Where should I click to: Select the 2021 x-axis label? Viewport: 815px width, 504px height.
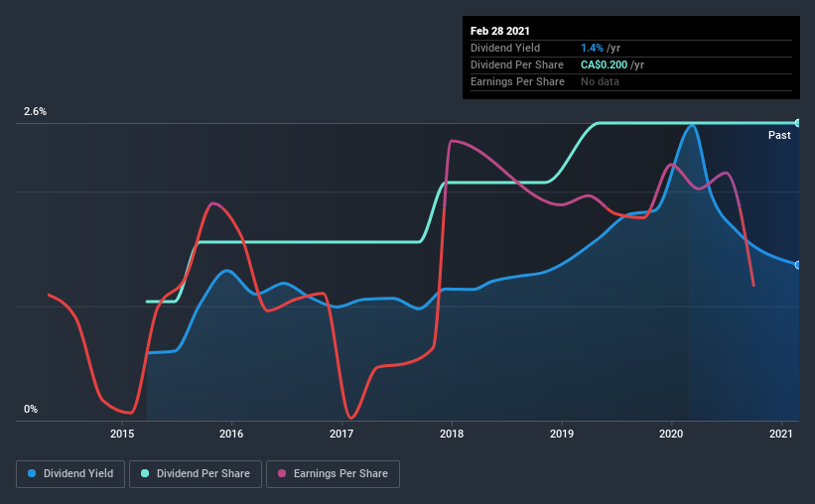(781, 434)
